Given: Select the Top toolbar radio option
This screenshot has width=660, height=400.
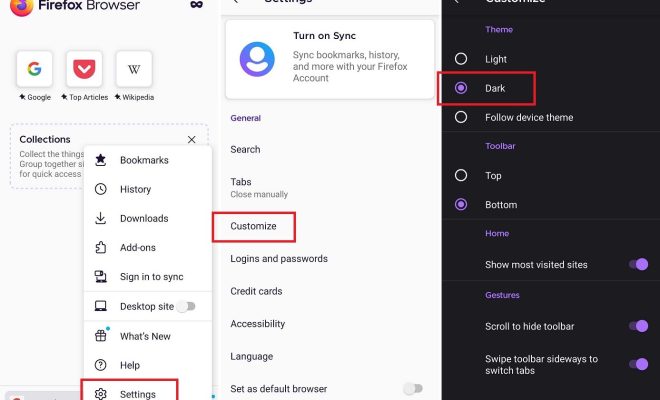Looking at the screenshot, I should [x=461, y=175].
